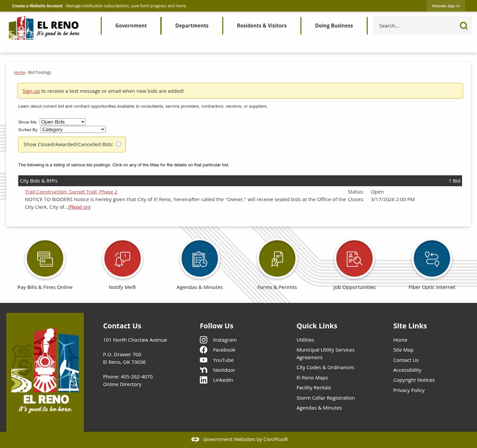This screenshot has width=477, height=448.
Task: Click the Forms & Permits icon
Action: pos(277,258)
